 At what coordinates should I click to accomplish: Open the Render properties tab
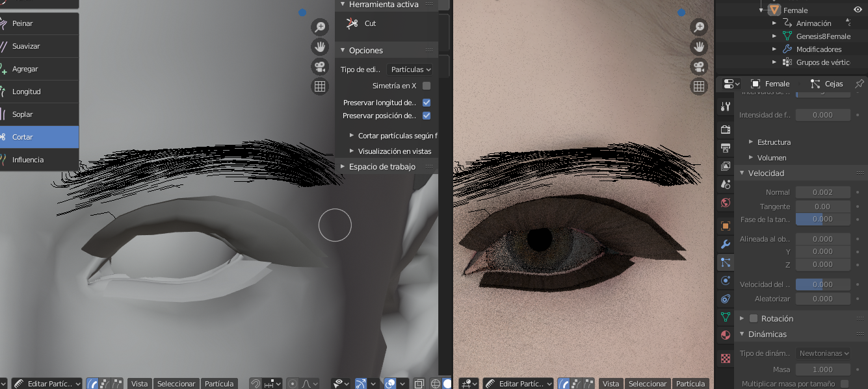[726, 129]
